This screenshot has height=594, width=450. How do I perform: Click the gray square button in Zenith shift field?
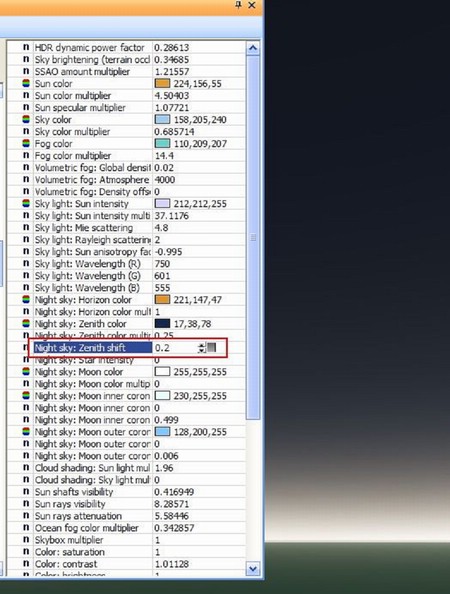tap(211, 347)
